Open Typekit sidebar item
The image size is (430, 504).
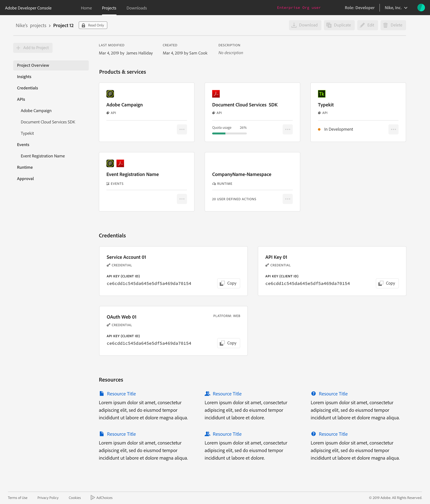(27, 133)
